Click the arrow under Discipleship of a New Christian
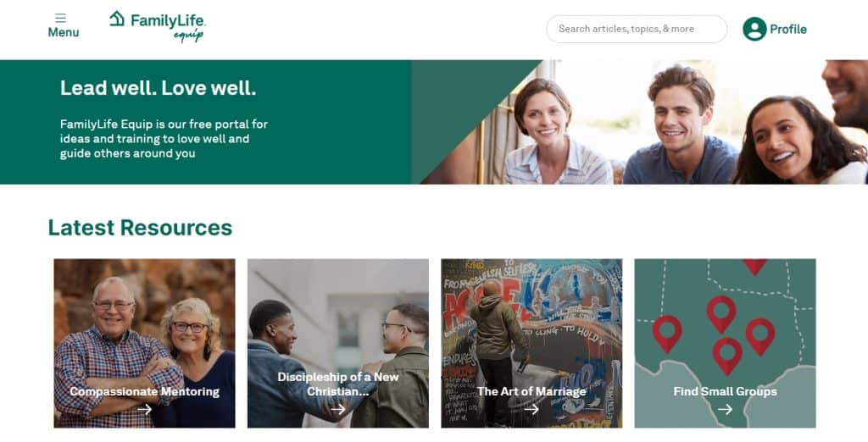 [x=338, y=409]
